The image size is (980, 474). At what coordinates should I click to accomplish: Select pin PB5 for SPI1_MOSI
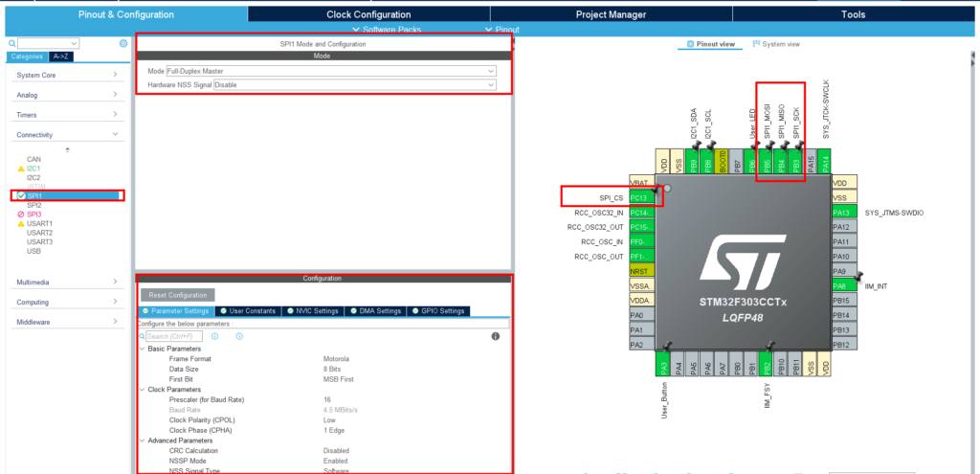767,162
